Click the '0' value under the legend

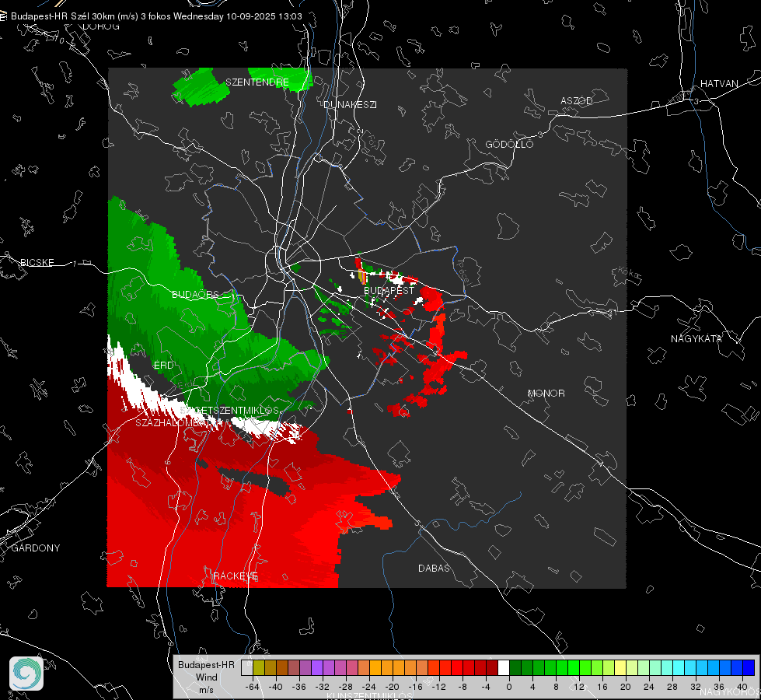pos(509,687)
